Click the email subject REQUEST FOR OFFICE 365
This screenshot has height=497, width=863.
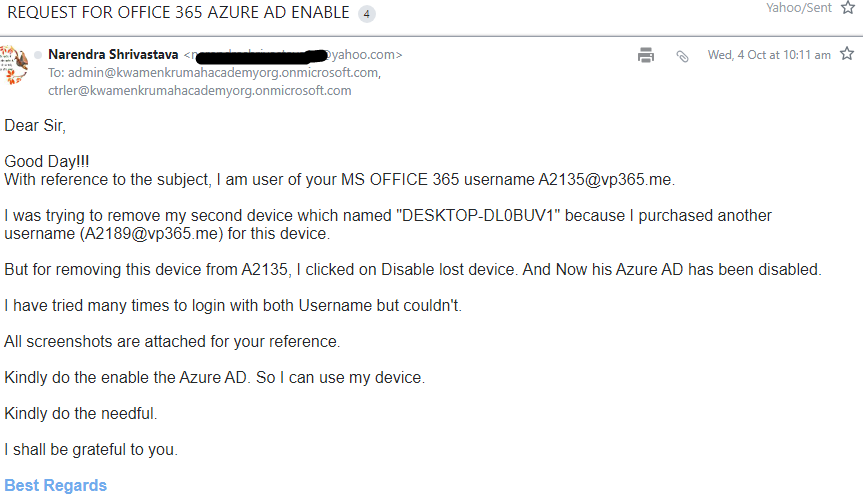click(178, 13)
